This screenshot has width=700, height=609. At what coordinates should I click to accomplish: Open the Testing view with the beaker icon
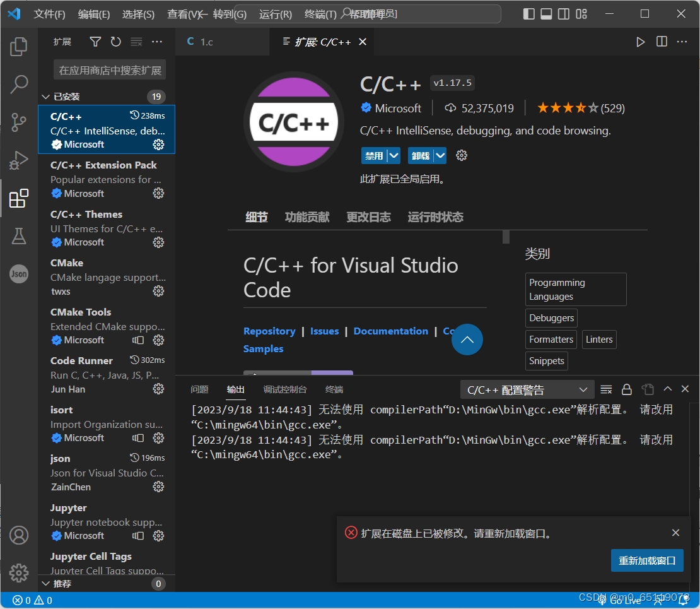click(x=19, y=235)
